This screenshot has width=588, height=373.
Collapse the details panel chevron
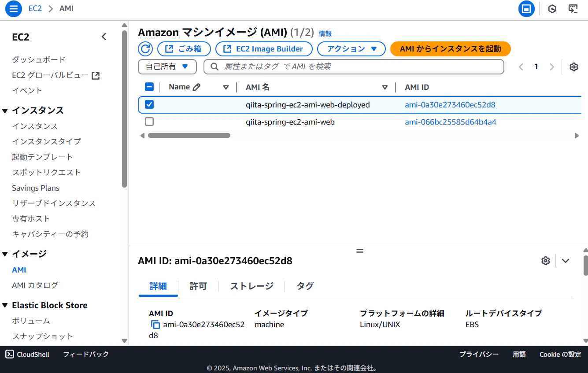pos(566,261)
